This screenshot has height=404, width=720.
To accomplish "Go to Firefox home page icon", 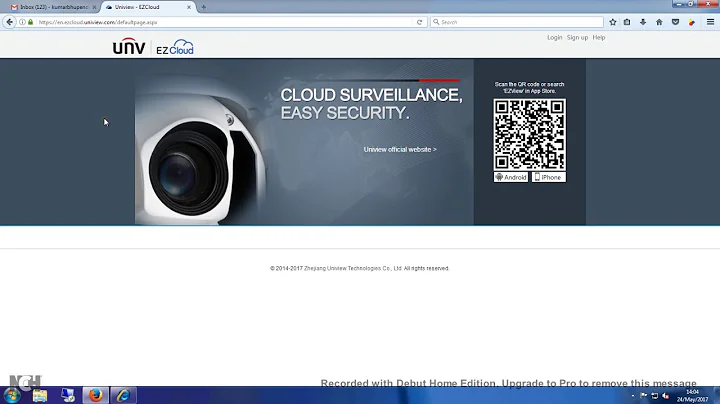I will pos(659,22).
